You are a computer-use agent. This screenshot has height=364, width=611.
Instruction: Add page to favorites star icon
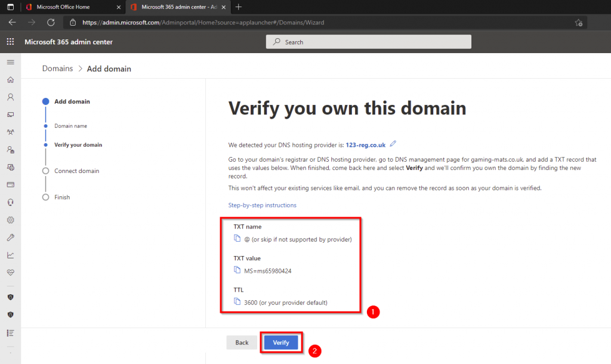(x=579, y=23)
